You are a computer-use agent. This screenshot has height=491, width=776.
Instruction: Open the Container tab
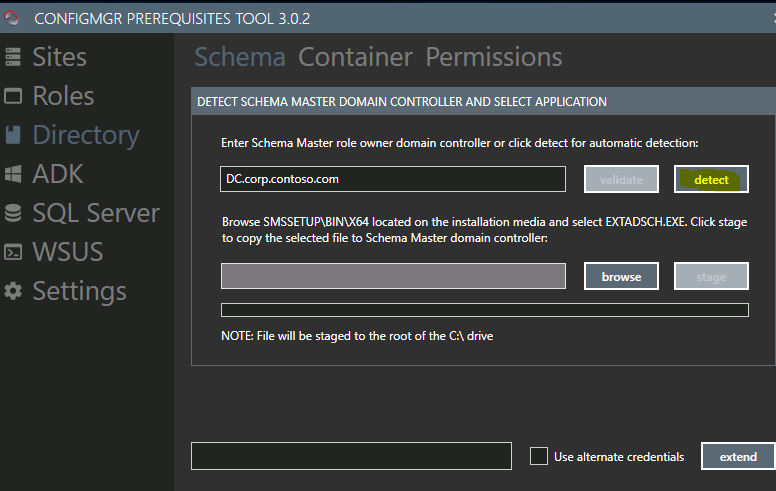pyautogui.click(x=355, y=57)
